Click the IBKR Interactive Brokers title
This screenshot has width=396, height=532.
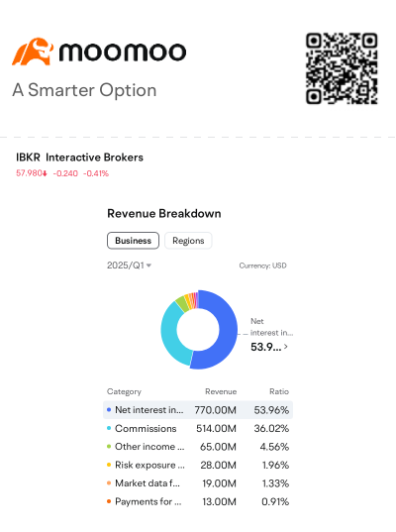point(79,158)
